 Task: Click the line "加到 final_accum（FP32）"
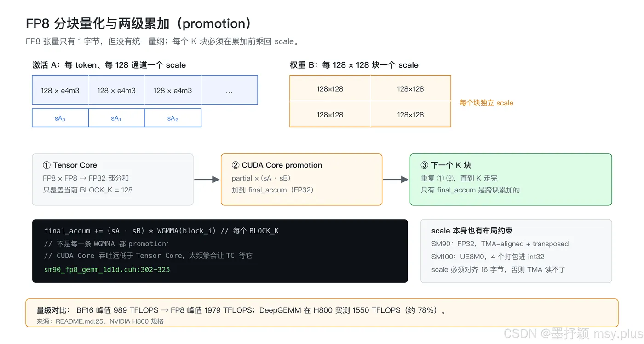[x=273, y=190]
